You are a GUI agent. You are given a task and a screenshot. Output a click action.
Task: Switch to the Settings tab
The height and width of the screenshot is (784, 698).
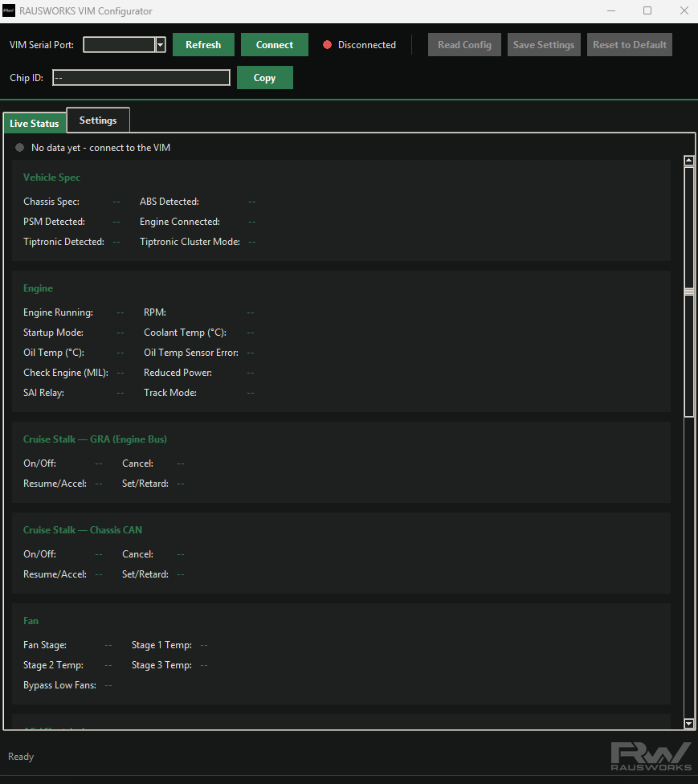pyautogui.click(x=98, y=120)
